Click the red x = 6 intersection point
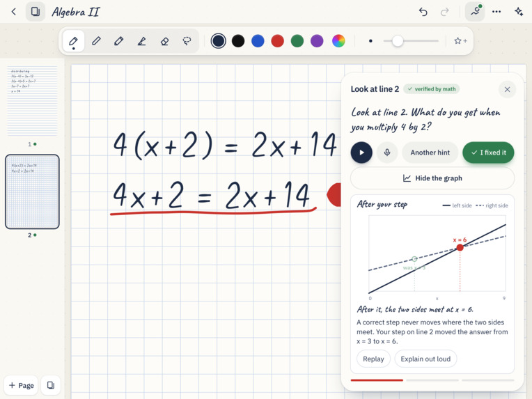This screenshot has height=399, width=532. (x=460, y=248)
